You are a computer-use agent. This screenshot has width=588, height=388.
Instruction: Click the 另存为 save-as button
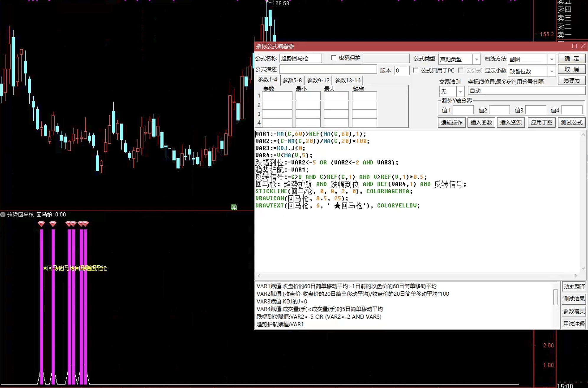coord(571,80)
